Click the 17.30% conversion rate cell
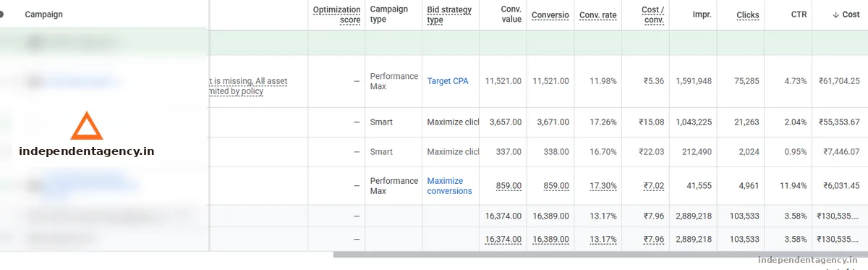Viewport: 868px width, 270px height. pyautogui.click(x=603, y=186)
